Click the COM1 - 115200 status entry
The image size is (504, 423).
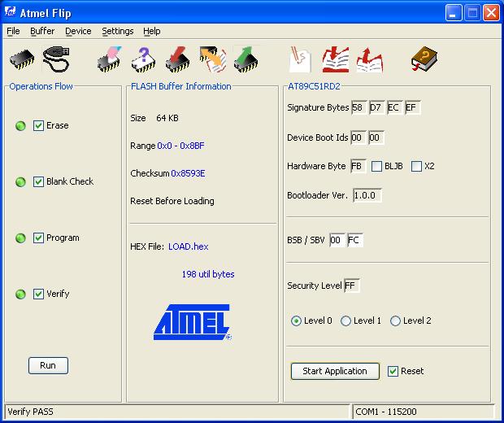coord(385,412)
